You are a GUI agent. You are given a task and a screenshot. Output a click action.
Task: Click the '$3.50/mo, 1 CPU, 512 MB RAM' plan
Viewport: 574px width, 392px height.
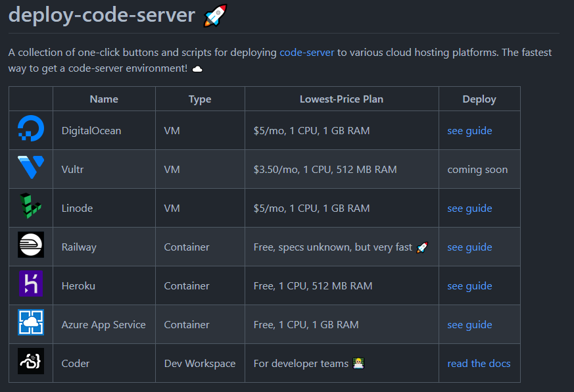tap(325, 170)
